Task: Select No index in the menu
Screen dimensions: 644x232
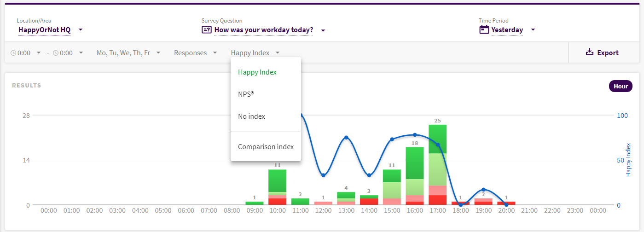Action: pos(252,116)
